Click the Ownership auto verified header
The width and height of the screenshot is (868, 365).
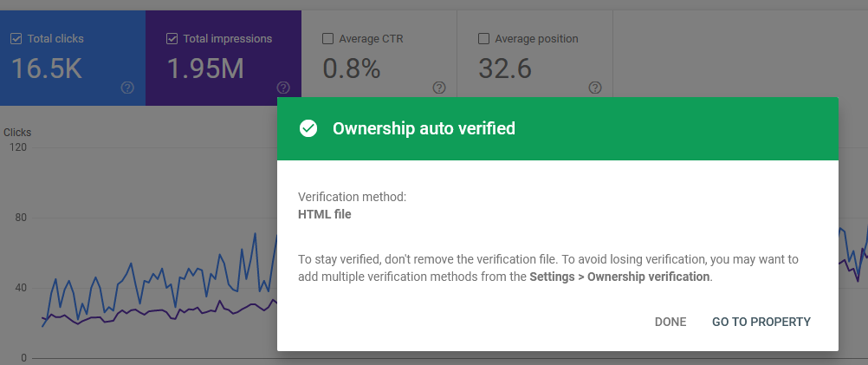pos(558,128)
